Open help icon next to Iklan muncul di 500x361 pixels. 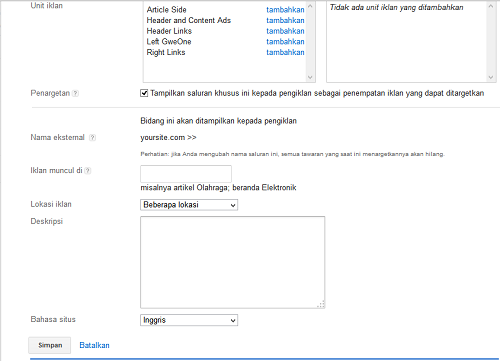click(87, 171)
